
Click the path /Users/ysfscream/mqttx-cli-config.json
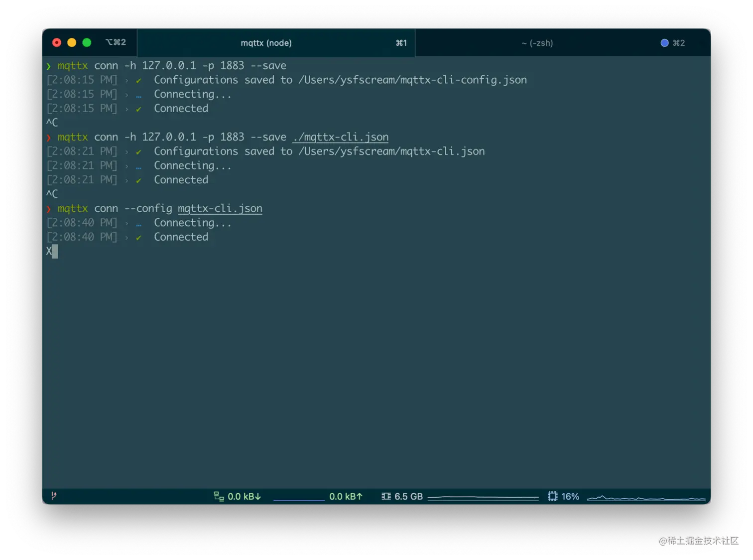click(x=412, y=80)
